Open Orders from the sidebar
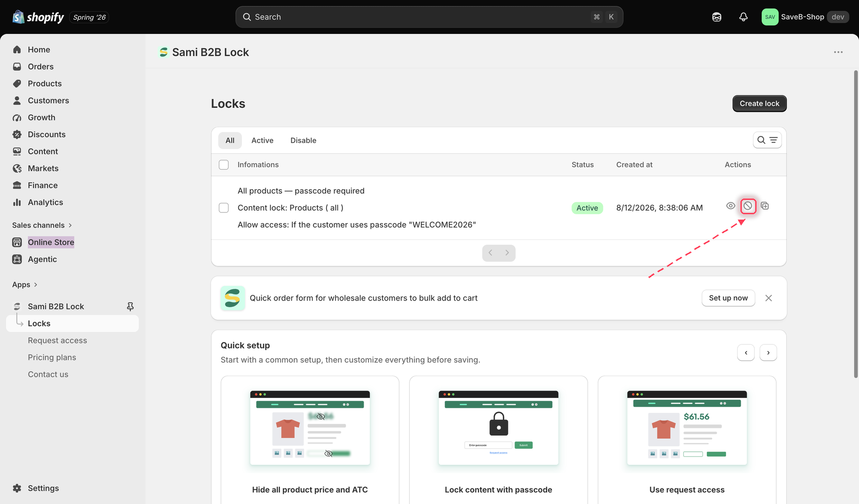859x504 pixels. 40,67
